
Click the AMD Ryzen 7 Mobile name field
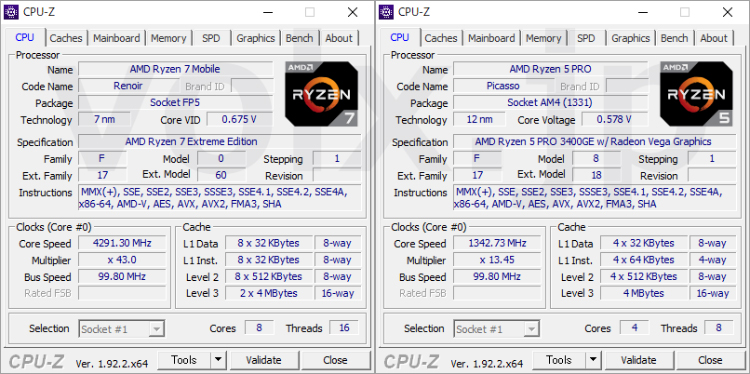[175, 69]
